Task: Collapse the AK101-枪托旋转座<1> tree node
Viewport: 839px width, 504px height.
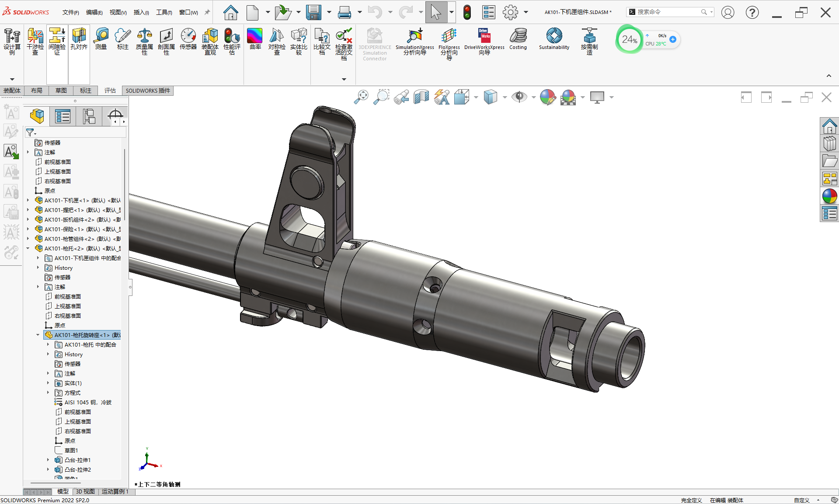Action: [x=38, y=335]
